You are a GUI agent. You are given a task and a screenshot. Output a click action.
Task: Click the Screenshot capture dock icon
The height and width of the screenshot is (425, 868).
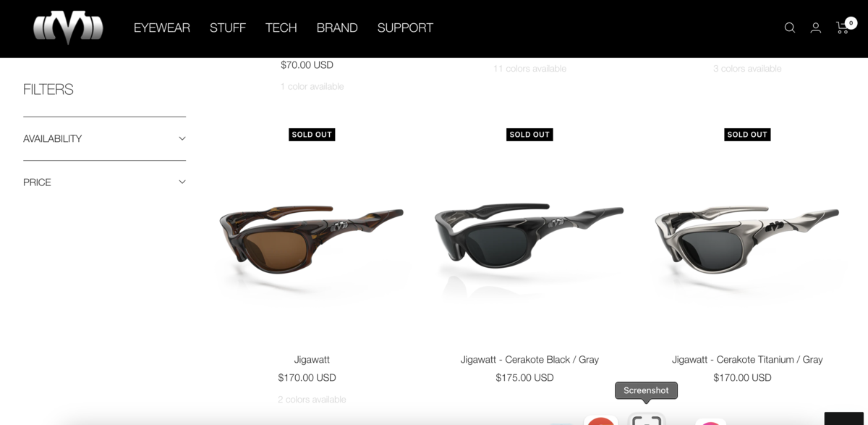(646, 419)
